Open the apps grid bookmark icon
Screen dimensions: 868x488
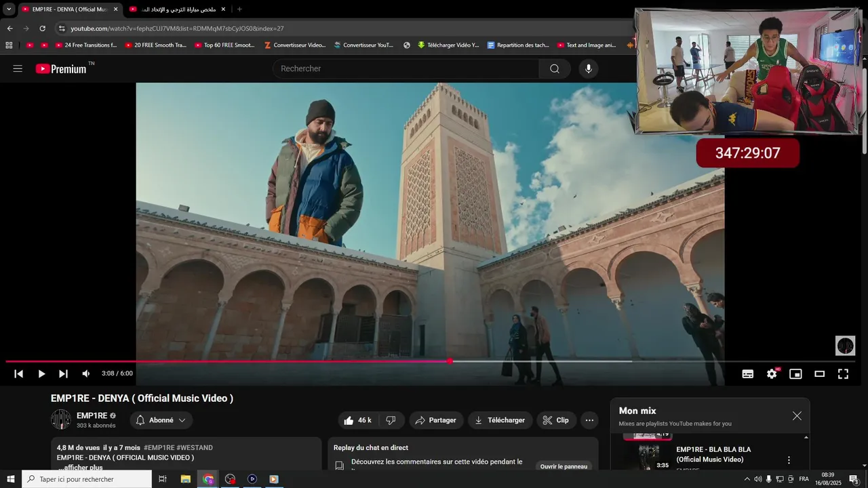point(9,45)
